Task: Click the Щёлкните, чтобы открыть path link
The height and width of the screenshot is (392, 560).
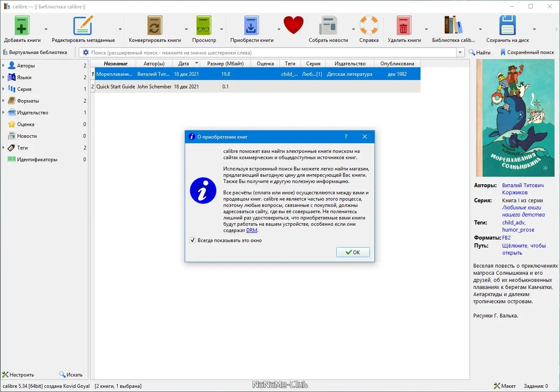Action: click(x=524, y=249)
